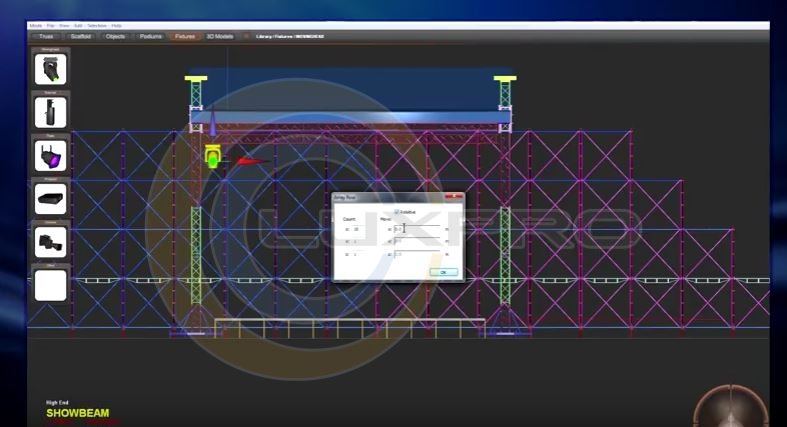787x427 pixels.
Task: Switch to the Scaffold tab
Action: [80, 36]
